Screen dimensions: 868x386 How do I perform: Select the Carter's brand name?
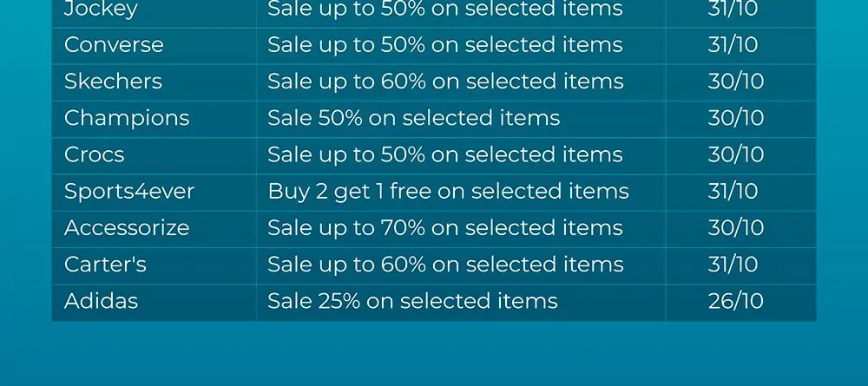[105, 265]
